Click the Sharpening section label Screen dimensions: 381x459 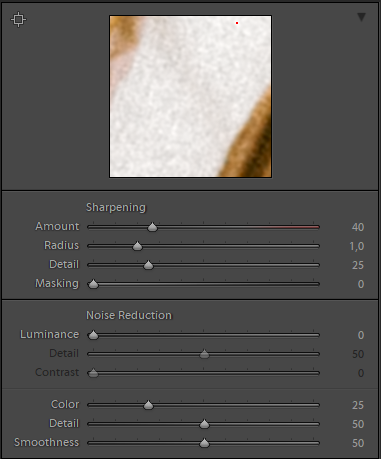(x=116, y=207)
